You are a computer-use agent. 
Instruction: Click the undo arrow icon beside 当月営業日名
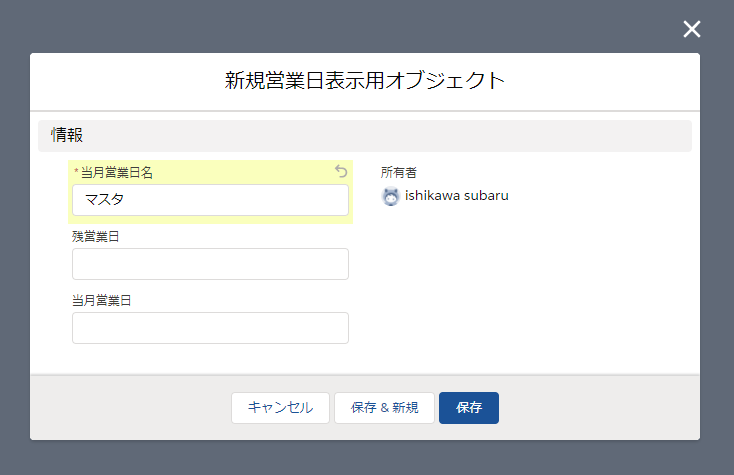point(341,171)
